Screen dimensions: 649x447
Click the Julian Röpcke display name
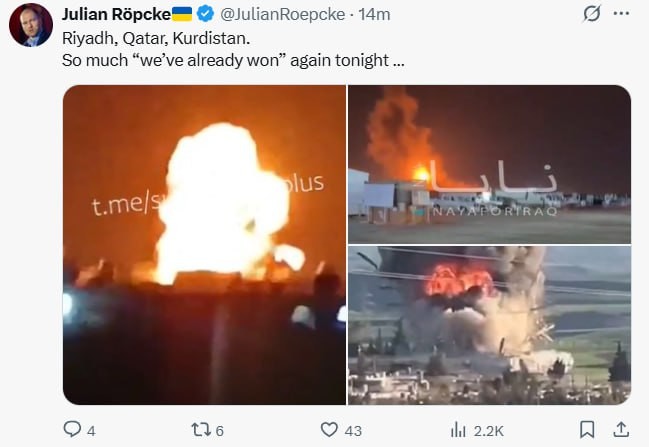coord(116,14)
